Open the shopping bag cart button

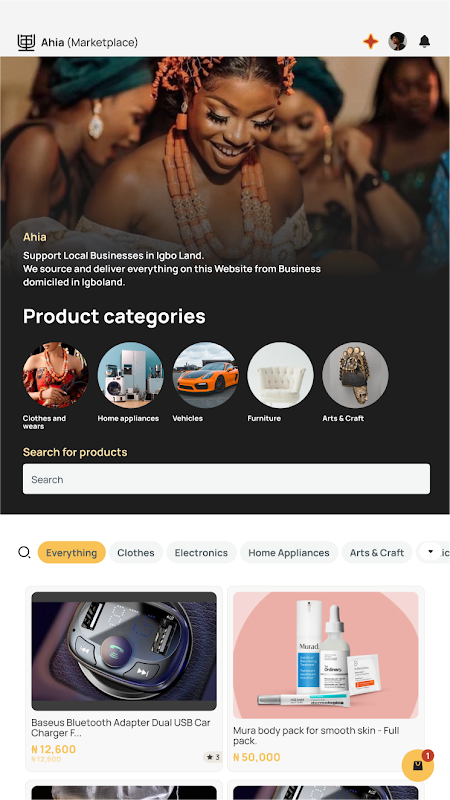(418, 765)
